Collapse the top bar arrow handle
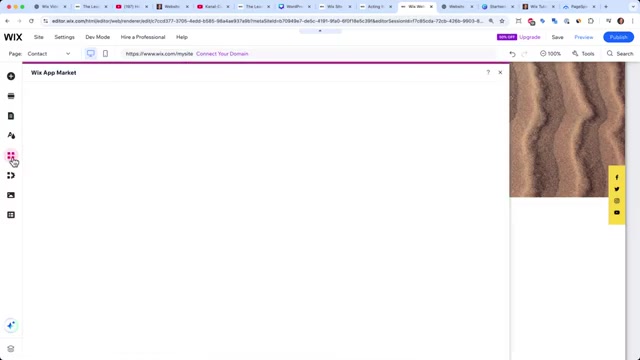The width and height of the screenshot is (640, 360). pyautogui.click(x=320, y=31)
